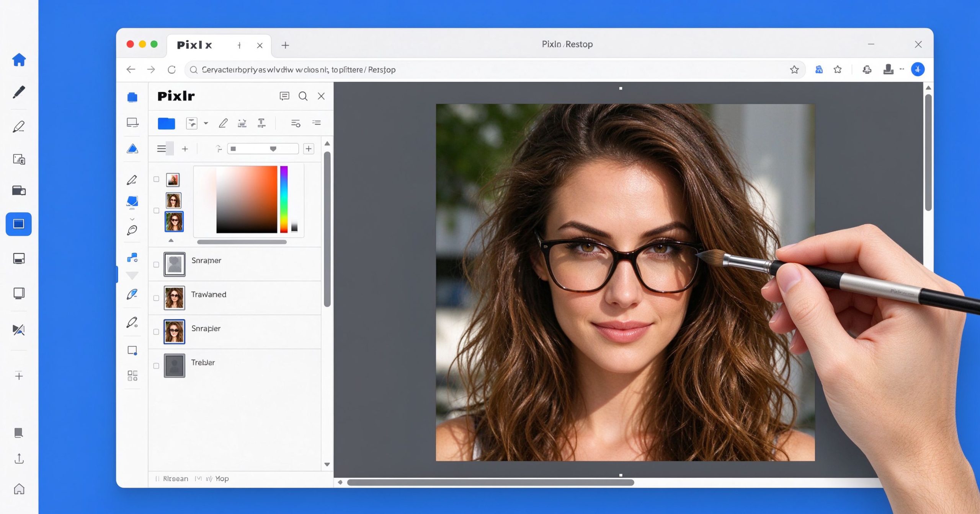Viewport: 980px width, 514px height.
Task: Click the plus button right of combo box
Action: 309,149
